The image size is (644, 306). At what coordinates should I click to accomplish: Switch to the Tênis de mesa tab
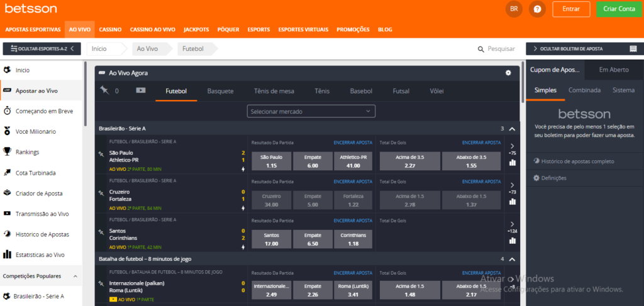[x=274, y=91]
